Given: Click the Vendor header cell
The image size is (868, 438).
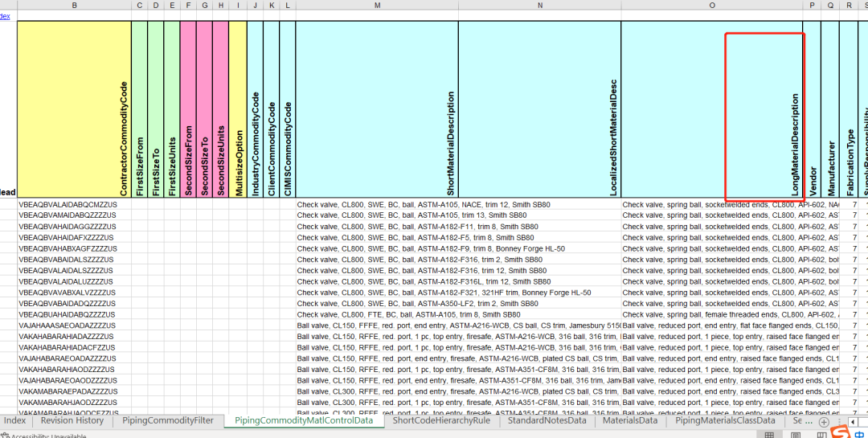Looking at the screenshot, I should click(x=812, y=109).
